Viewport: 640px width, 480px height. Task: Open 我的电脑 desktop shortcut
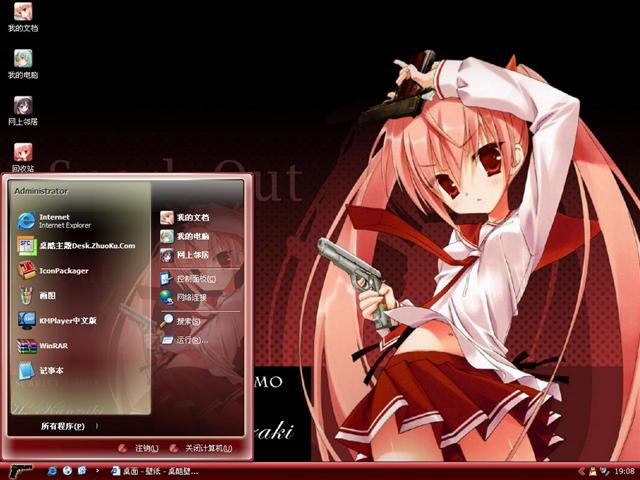pos(23,64)
